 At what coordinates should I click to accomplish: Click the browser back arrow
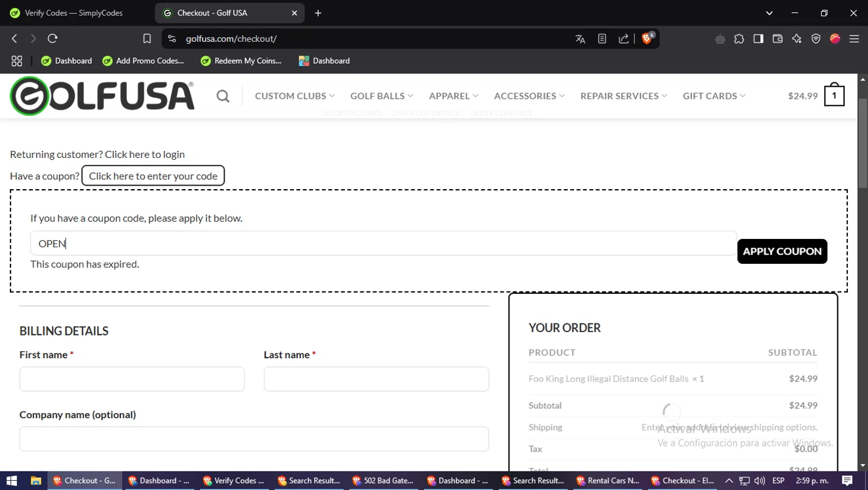pyautogui.click(x=14, y=39)
